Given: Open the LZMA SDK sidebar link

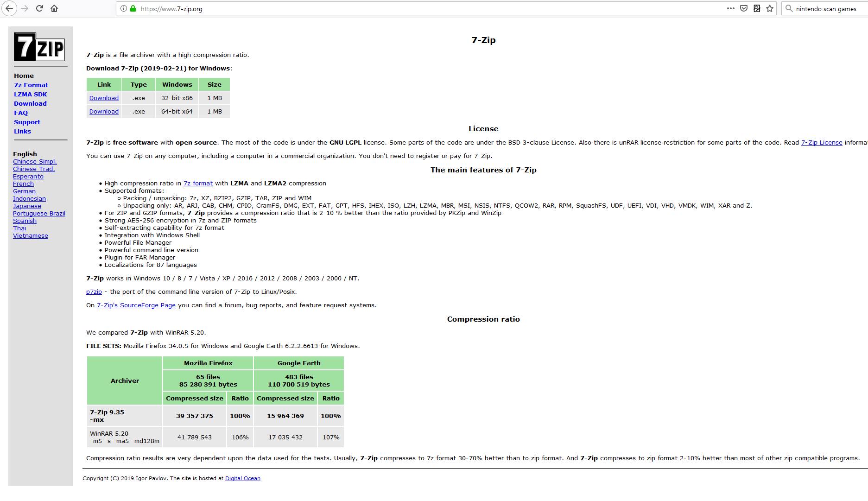Looking at the screenshot, I should coord(31,94).
